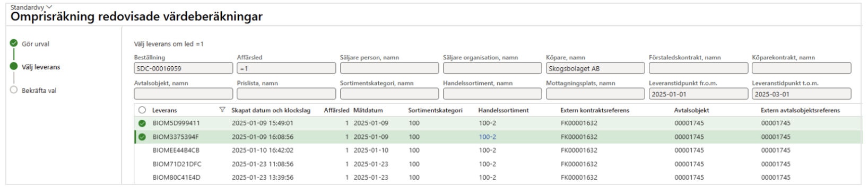Click the Extern avtalsobjektsreferens column header
The width and height of the screenshot is (868, 195).
pos(800,110)
